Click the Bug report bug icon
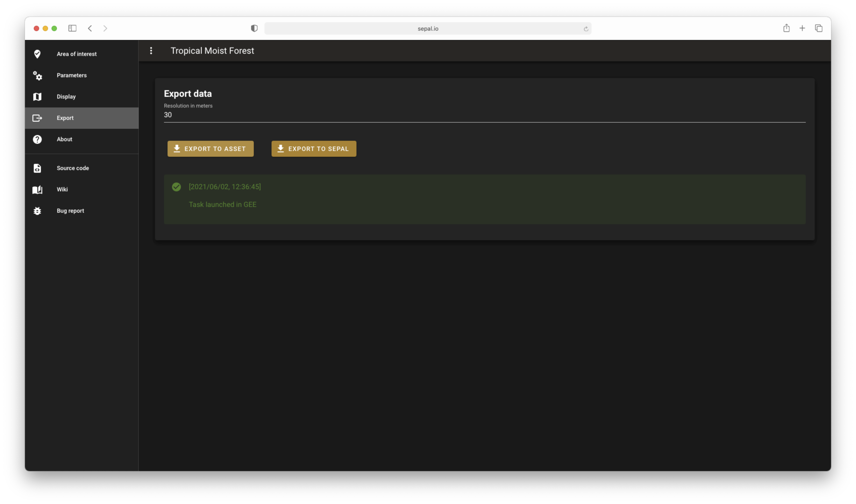This screenshot has width=856, height=504. click(37, 211)
